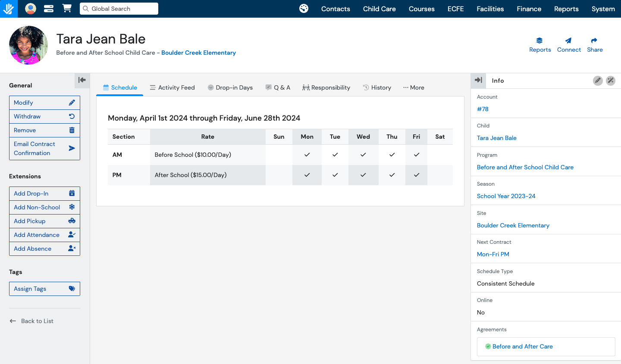Open the user avatar icon in the top bar
Screen dimensions: 621x364
[x=30, y=8]
